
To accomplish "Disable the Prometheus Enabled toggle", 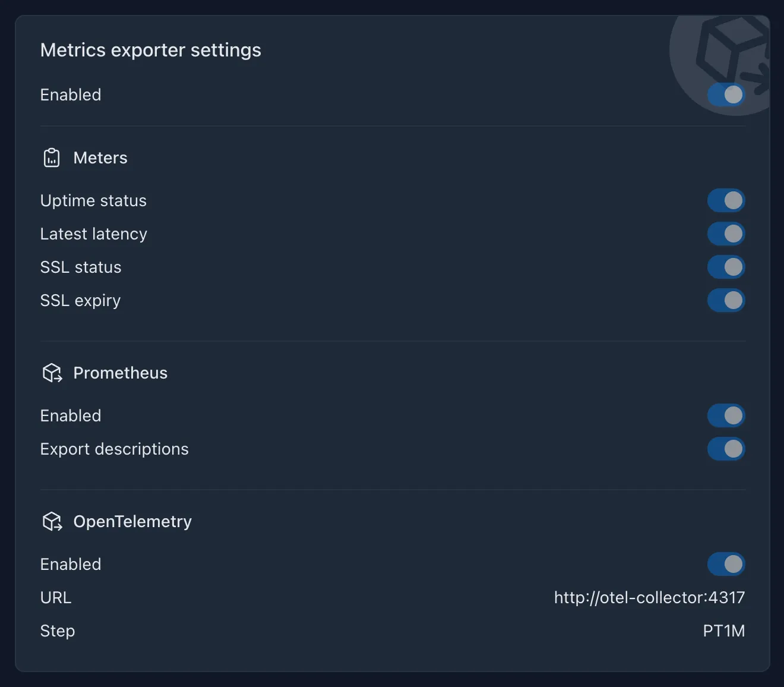I will pos(726,415).
